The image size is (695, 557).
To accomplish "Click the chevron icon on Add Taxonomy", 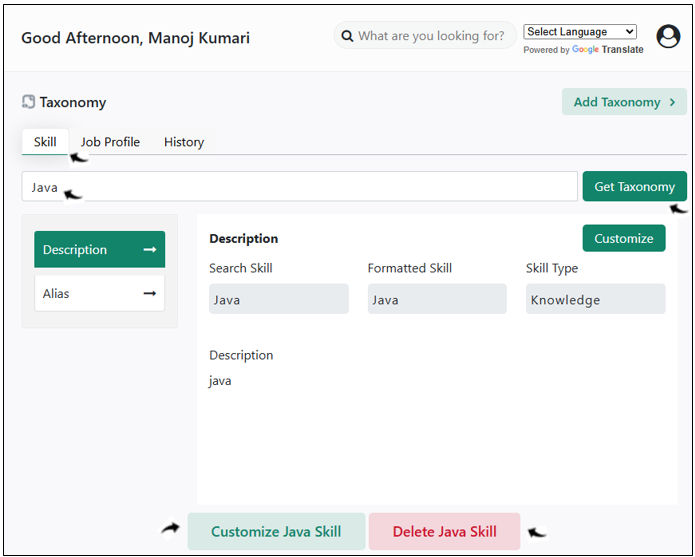I will coord(672,102).
